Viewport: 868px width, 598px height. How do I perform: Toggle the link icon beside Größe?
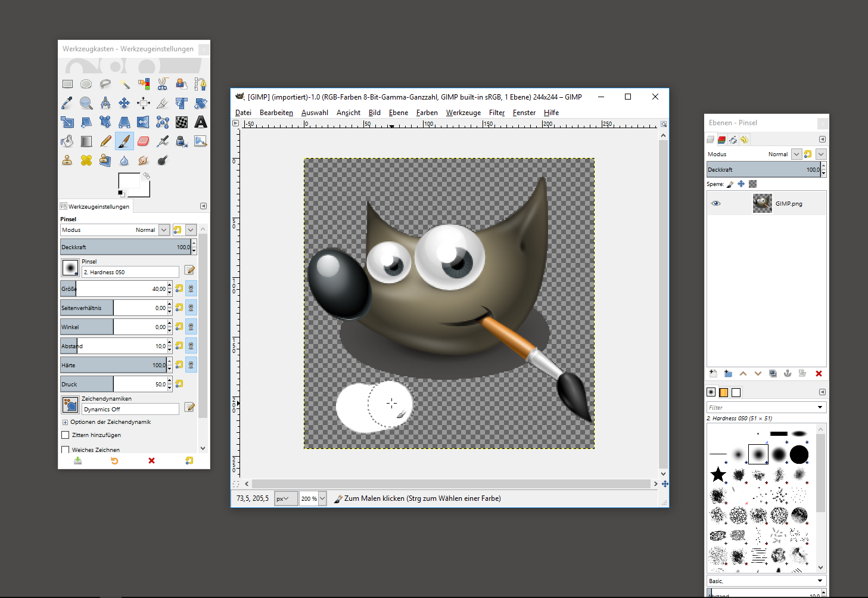191,289
